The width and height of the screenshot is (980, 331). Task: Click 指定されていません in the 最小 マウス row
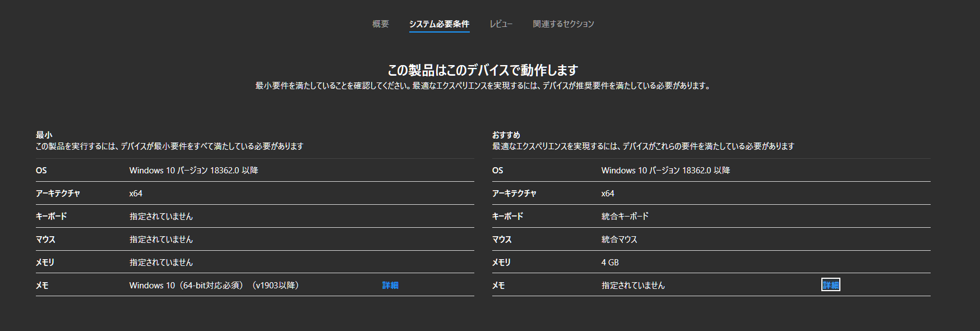[161, 239]
